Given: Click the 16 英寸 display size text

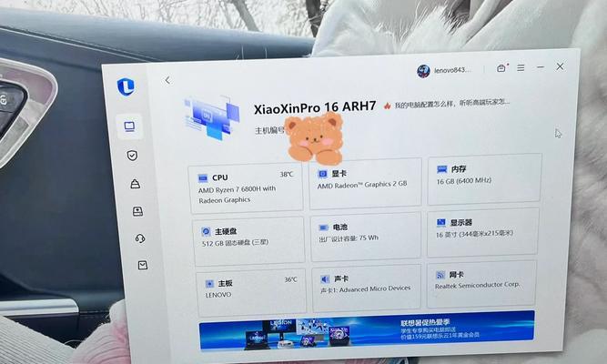Looking at the screenshot, I should 474,234.
